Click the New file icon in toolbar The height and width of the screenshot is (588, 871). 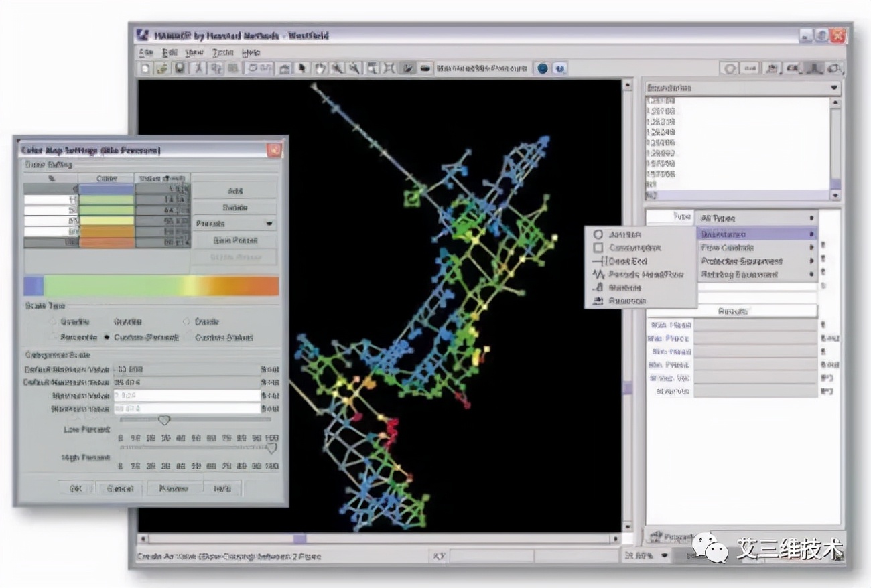(x=146, y=68)
